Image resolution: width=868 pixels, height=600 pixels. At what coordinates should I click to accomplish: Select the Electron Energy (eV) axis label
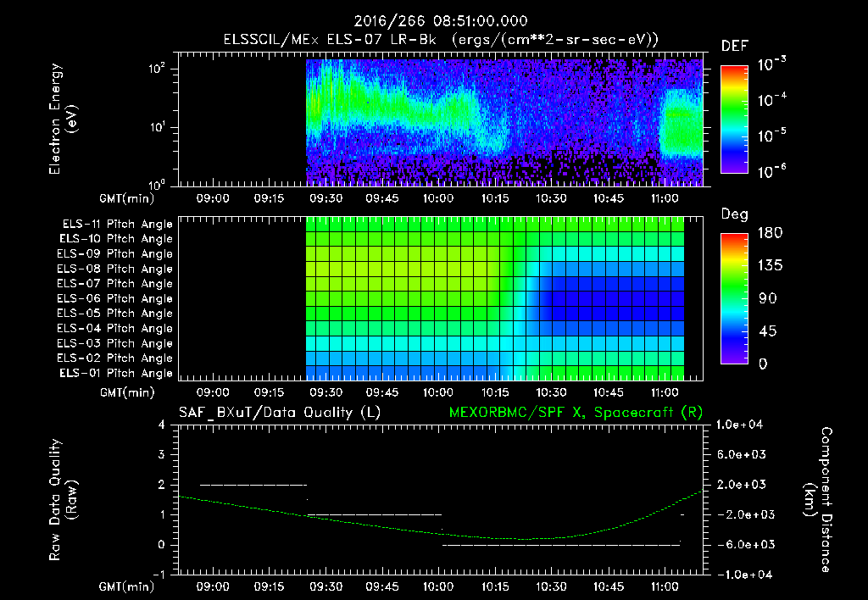(63, 119)
